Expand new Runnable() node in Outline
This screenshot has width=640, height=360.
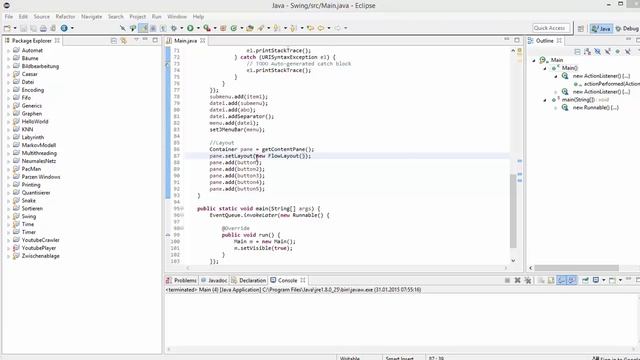(556, 108)
